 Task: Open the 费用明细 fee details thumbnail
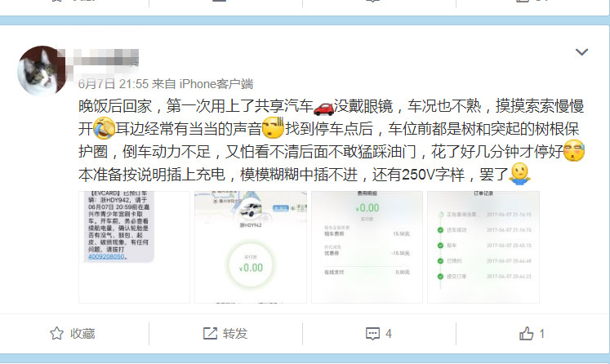pos(367,247)
